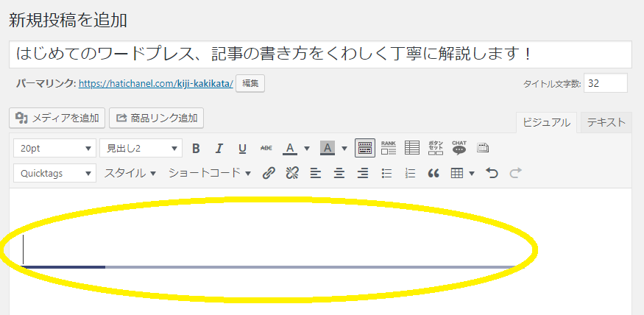Screen dimensions: 644x315
Task: Click the post title input field
Action: click(x=320, y=54)
